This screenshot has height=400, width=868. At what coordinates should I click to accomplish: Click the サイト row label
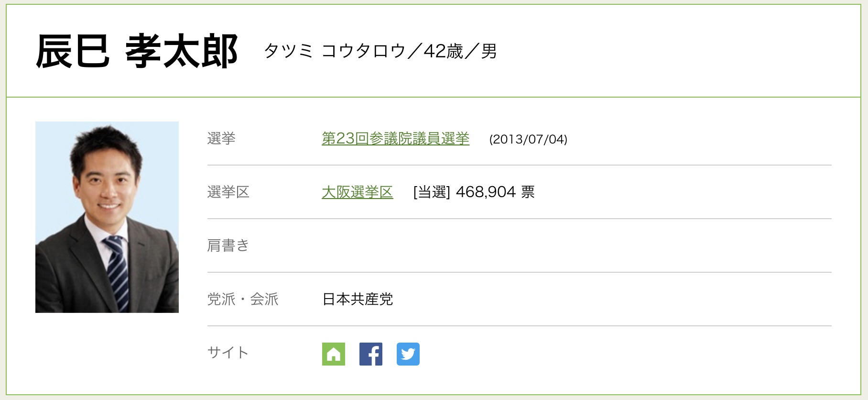tap(228, 353)
